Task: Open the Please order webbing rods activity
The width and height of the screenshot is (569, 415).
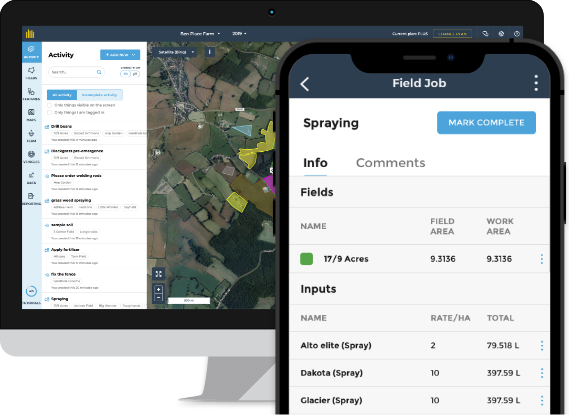Action: point(95,182)
